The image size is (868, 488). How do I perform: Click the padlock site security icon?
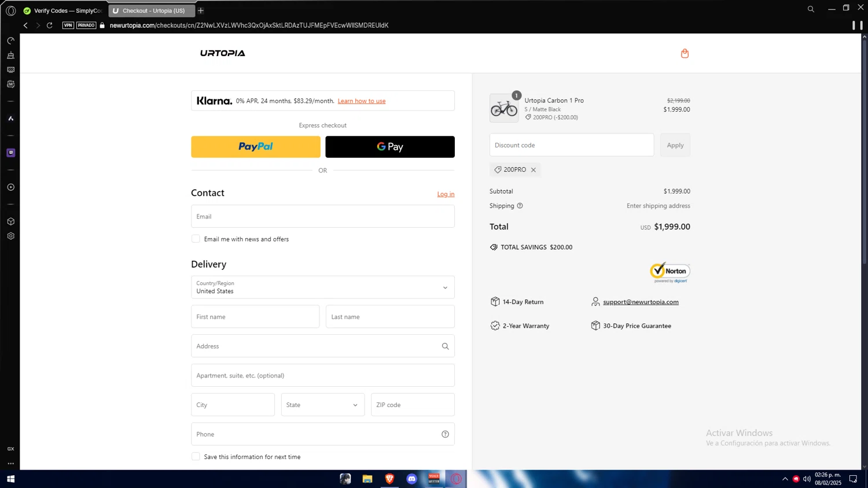pos(102,25)
